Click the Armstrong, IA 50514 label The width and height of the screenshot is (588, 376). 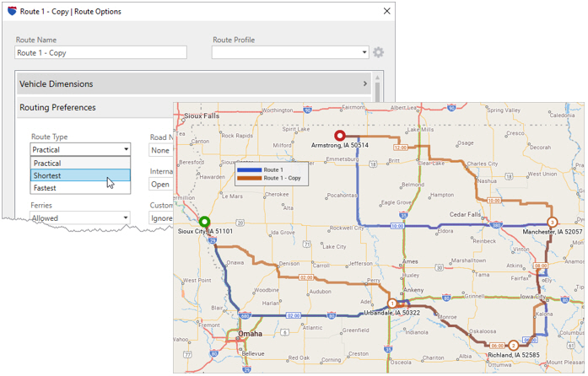click(x=340, y=145)
